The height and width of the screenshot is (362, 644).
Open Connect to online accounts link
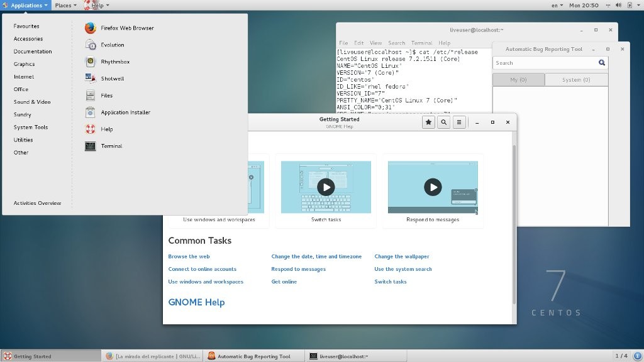click(202, 269)
